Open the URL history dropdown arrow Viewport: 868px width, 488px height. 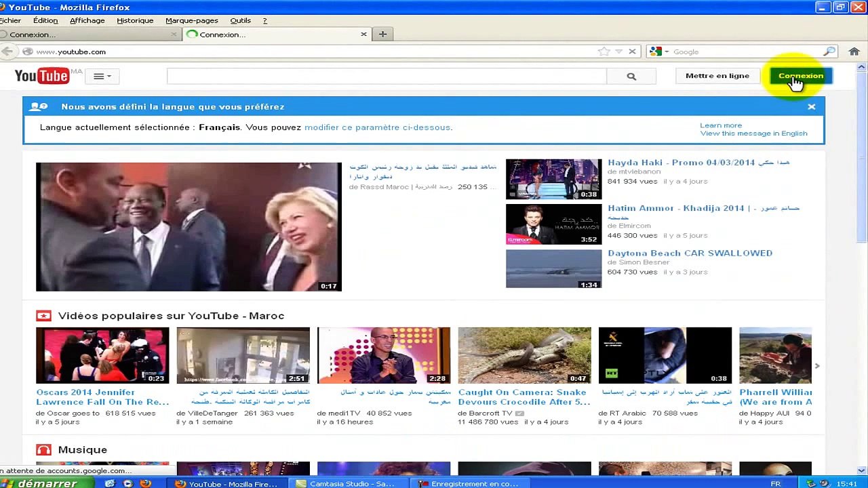coord(618,52)
